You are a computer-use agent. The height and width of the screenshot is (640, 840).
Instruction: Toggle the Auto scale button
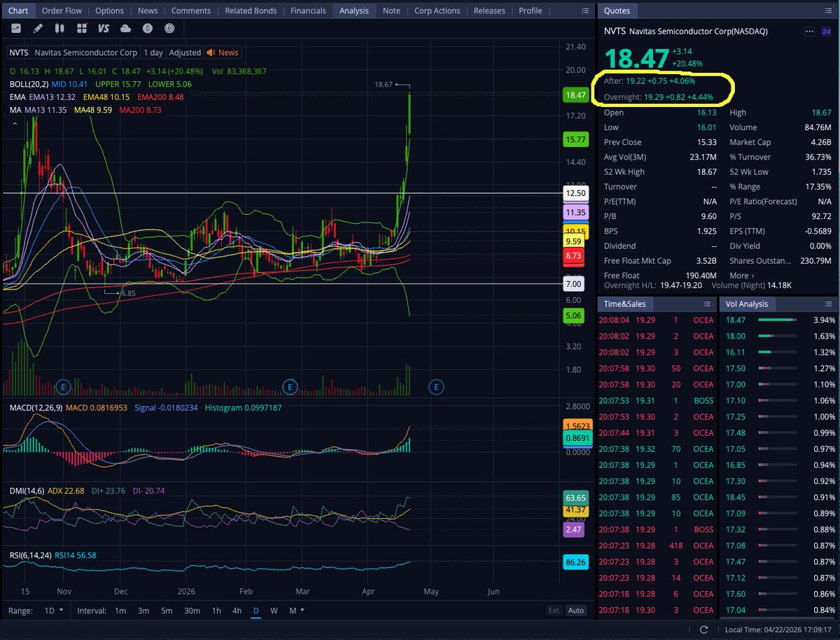pyautogui.click(x=576, y=611)
